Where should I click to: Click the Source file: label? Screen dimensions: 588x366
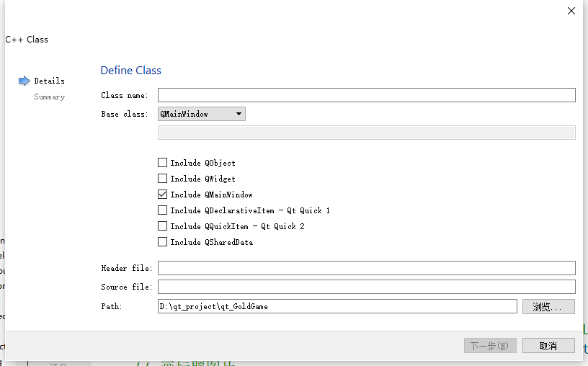126,287
